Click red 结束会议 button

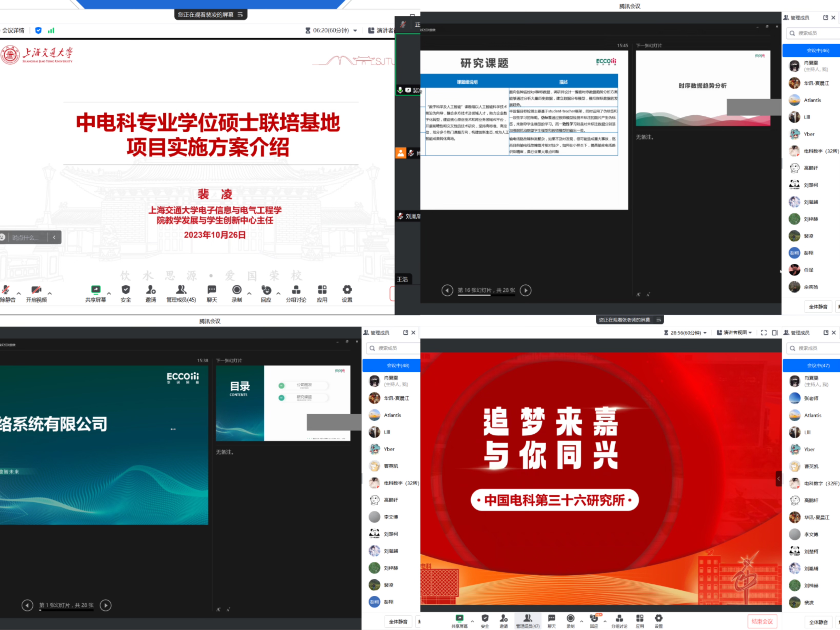(762, 621)
